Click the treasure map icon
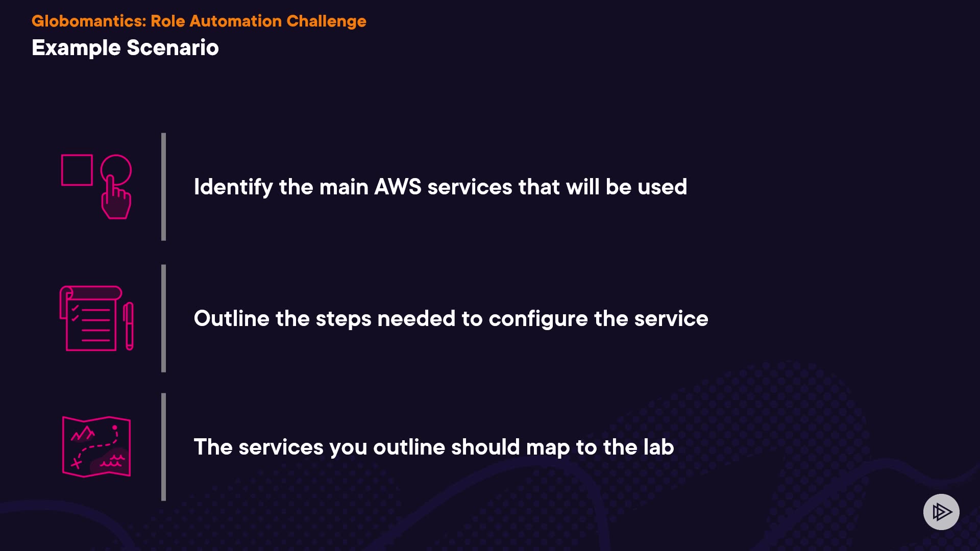The width and height of the screenshot is (980, 551). pyautogui.click(x=96, y=447)
